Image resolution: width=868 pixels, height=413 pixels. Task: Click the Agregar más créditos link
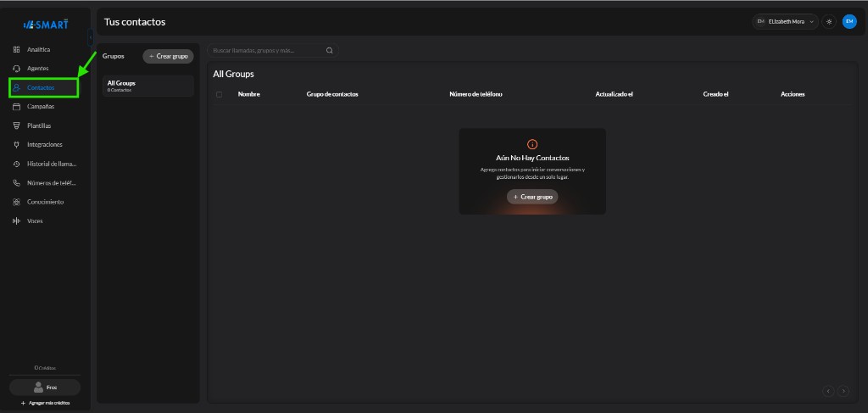(46, 403)
